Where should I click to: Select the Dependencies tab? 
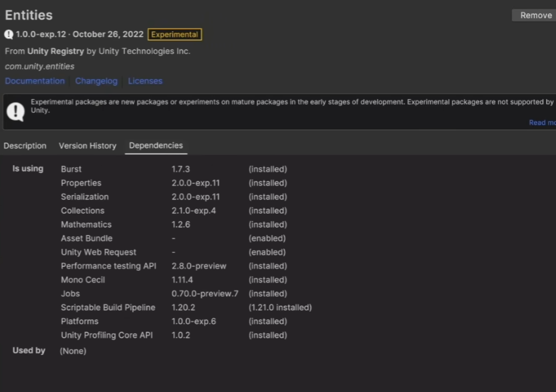(156, 145)
